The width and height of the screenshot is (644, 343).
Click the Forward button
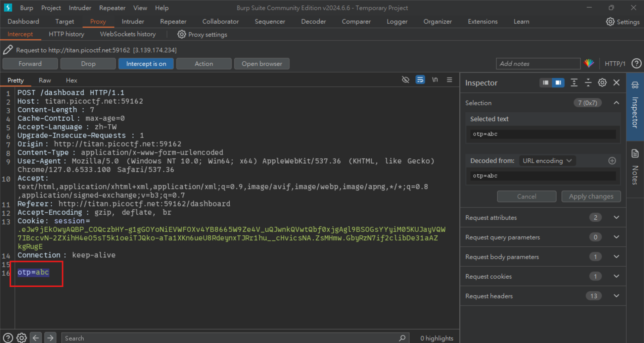pyautogui.click(x=30, y=63)
